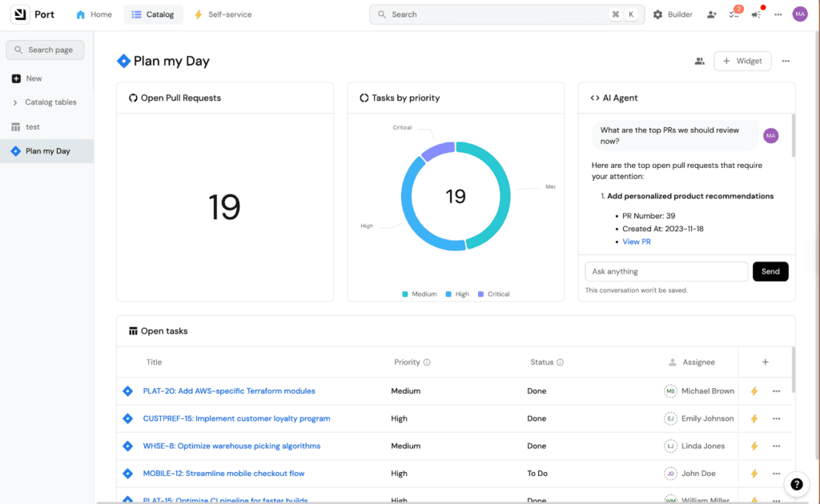
Task: Open row menu for Emily Johnson task
Action: pyautogui.click(x=776, y=418)
